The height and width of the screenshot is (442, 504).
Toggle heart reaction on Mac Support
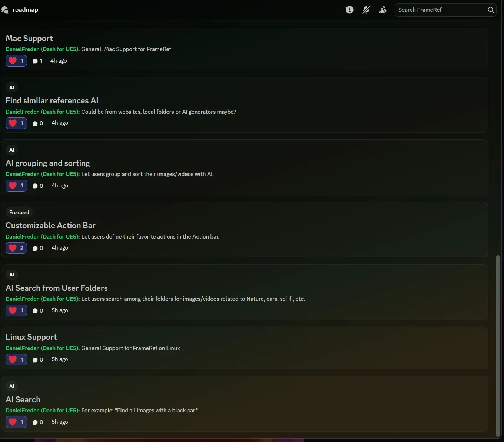tap(16, 61)
